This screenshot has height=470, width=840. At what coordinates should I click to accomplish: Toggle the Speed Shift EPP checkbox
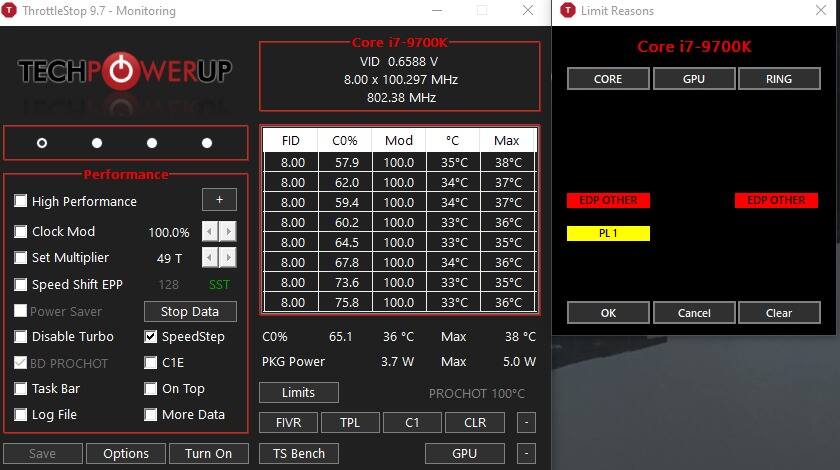tap(20, 284)
